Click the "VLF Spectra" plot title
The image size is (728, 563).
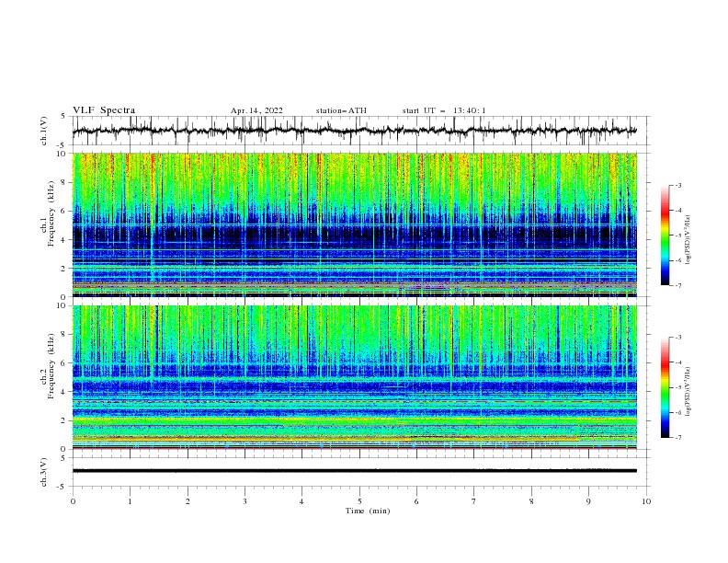click(x=104, y=110)
